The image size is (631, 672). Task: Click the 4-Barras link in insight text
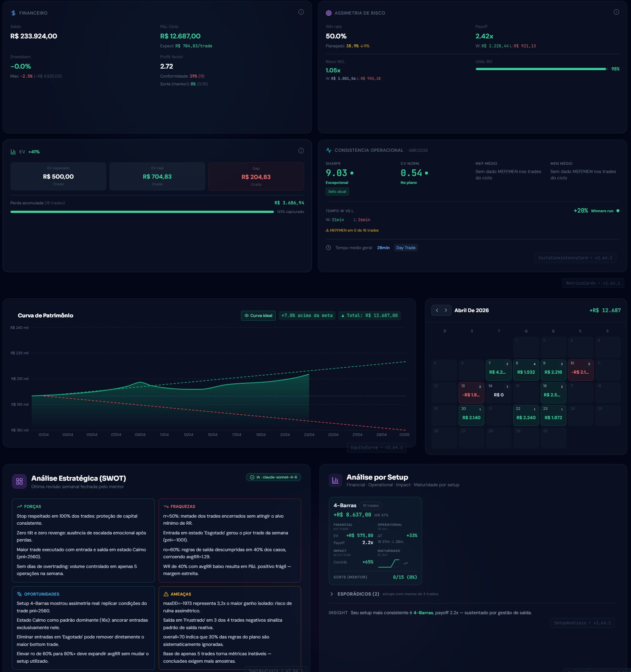[423, 613]
